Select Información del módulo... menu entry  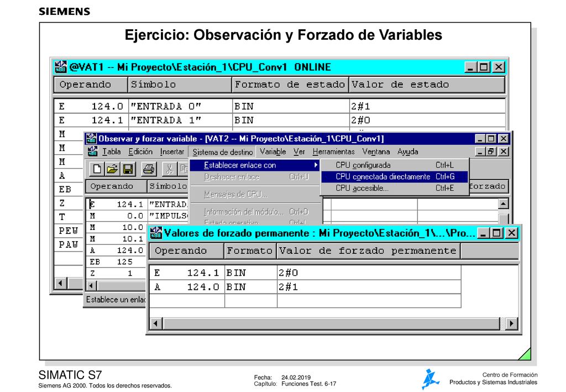pyautogui.click(x=255, y=212)
